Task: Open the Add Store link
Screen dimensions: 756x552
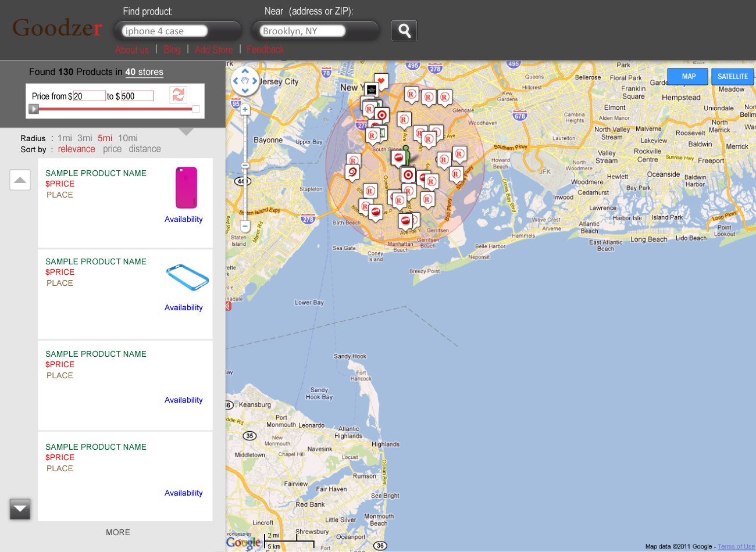Action: pyautogui.click(x=213, y=49)
